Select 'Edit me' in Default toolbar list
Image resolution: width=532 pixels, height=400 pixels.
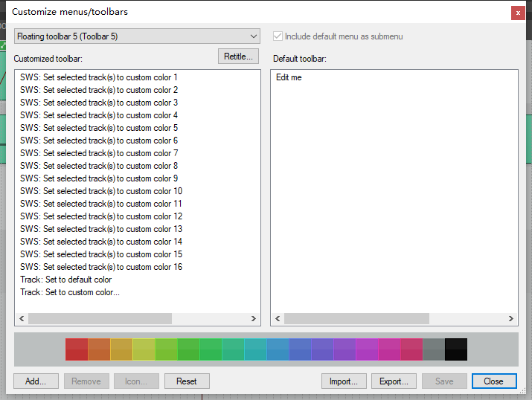(289, 77)
